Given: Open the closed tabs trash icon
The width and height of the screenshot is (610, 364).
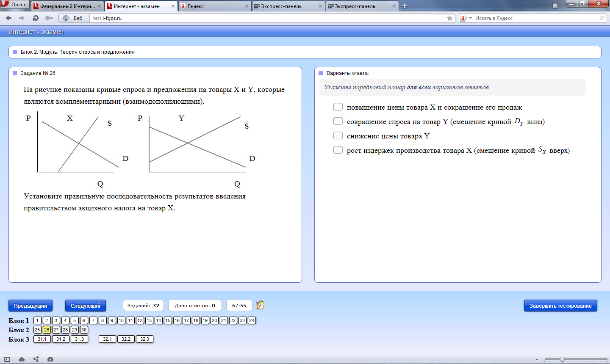Looking at the screenshot, I should [x=555, y=6].
